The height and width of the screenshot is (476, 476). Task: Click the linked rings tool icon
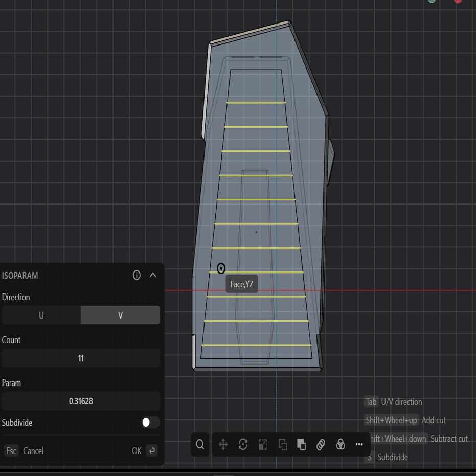coord(321,445)
